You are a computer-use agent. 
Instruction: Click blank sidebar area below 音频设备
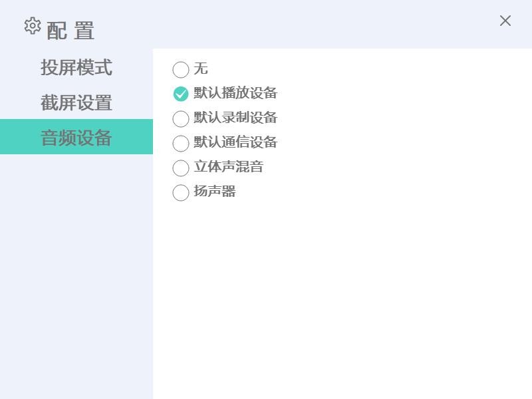76,279
